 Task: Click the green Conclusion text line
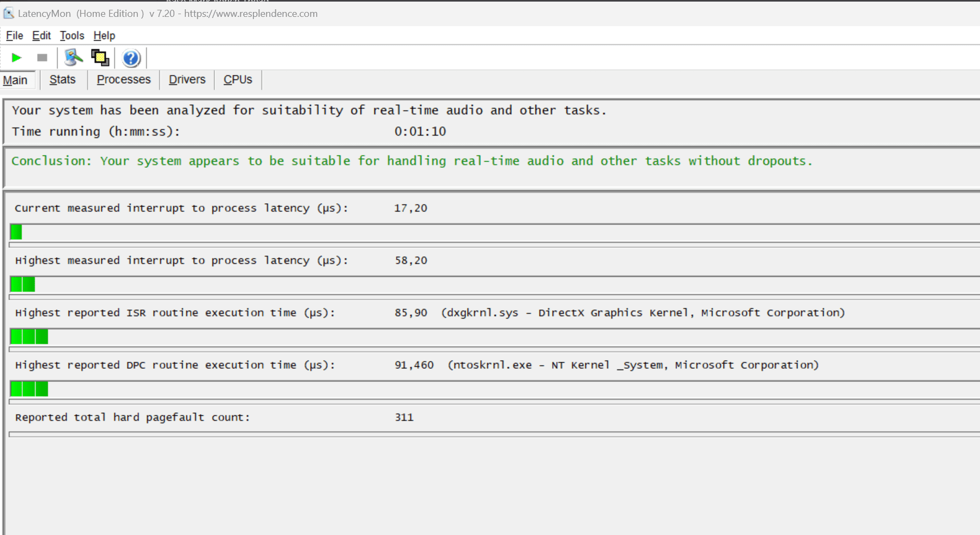point(412,161)
